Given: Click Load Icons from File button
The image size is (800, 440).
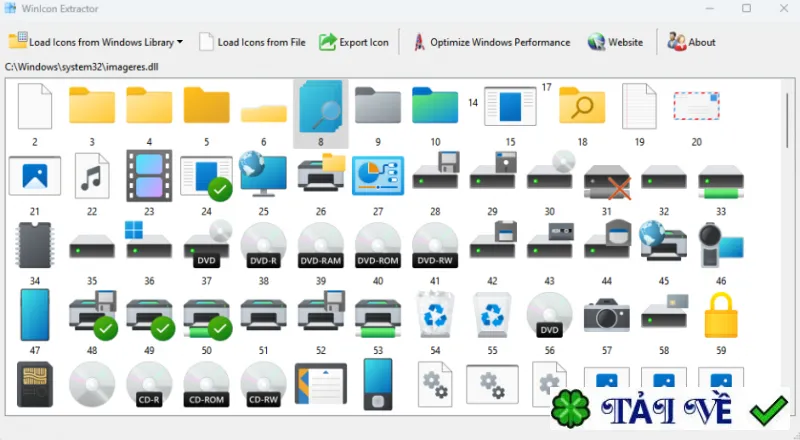Looking at the screenshot, I should 252,42.
